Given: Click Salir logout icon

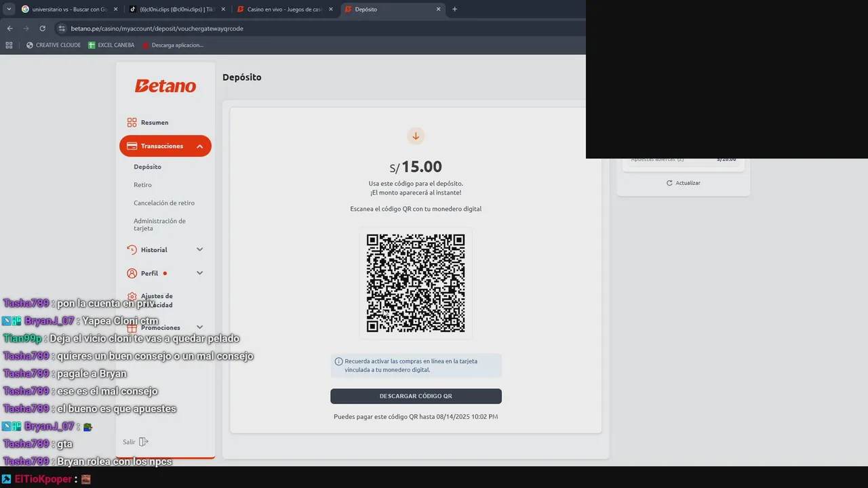Looking at the screenshot, I should point(143,442).
